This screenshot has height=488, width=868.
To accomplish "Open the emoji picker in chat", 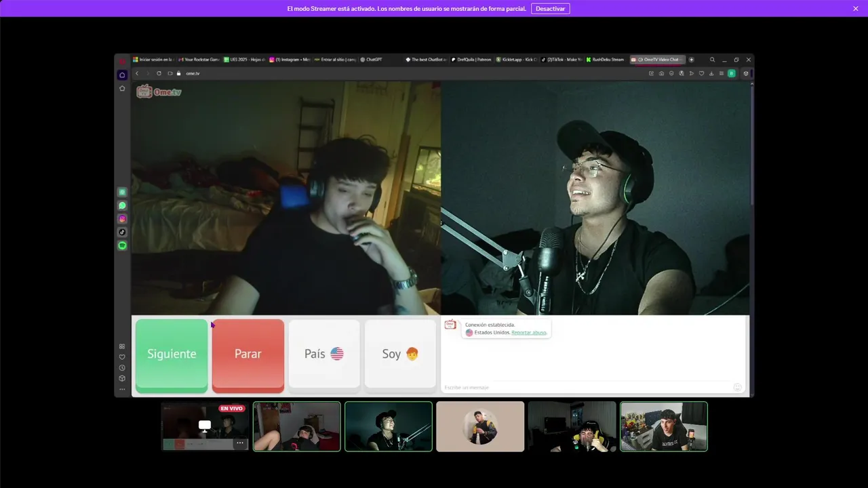I will pyautogui.click(x=738, y=387).
